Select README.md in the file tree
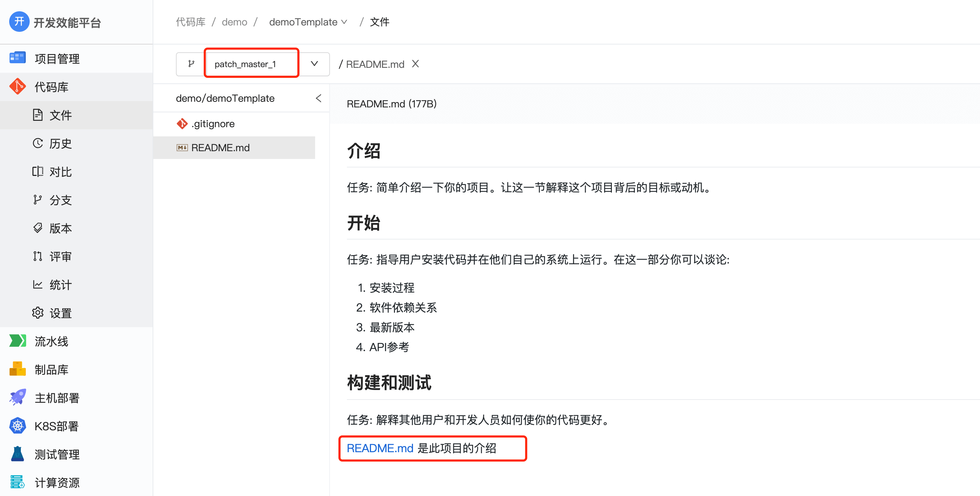The height and width of the screenshot is (496, 980). [x=220, y=148]
